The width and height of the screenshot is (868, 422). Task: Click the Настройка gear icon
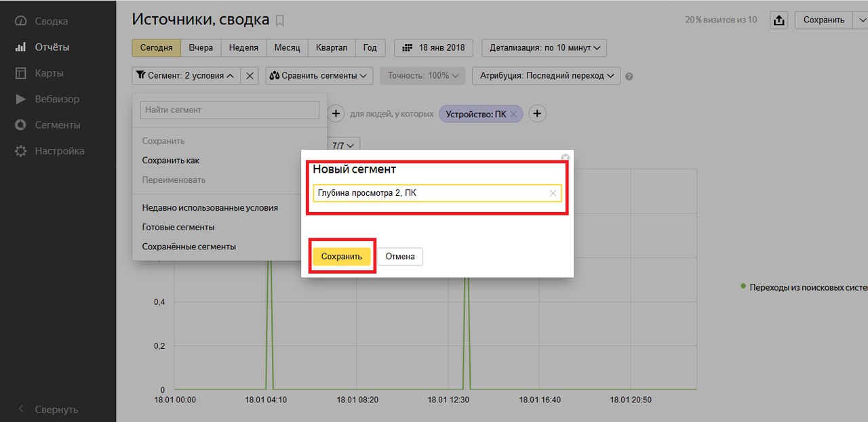21,150
